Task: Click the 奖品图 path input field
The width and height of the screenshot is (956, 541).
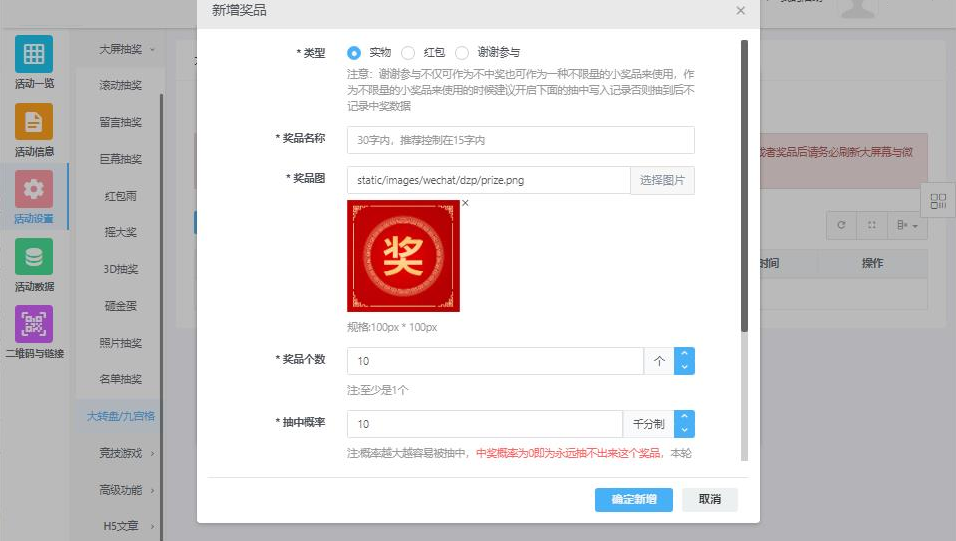Action: tap(488, 181)
